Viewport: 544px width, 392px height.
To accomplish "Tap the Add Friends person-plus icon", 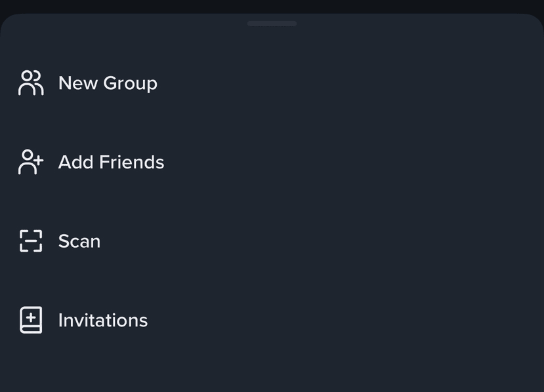I will [x=31, y=162].
